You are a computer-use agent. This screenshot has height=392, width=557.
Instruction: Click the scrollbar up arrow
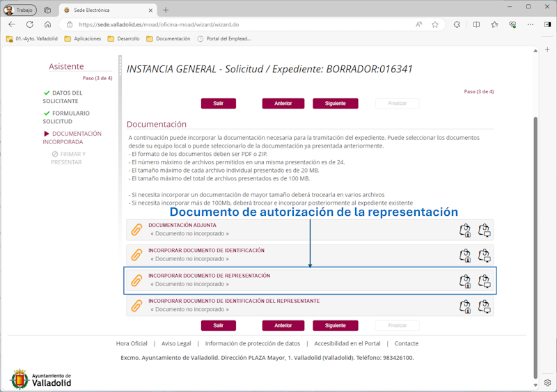pyautogui.click(x=535, y=51)
